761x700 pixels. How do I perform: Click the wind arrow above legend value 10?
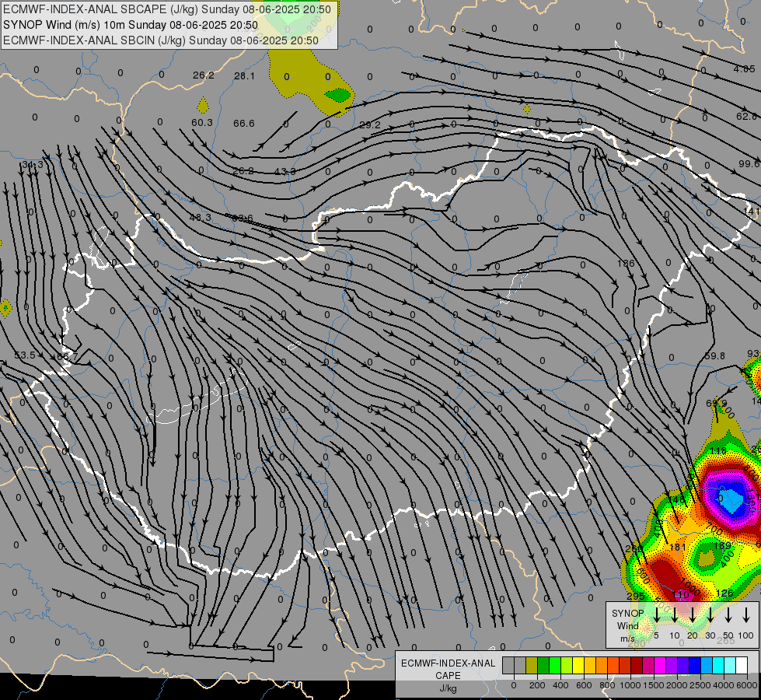[675, 615]
